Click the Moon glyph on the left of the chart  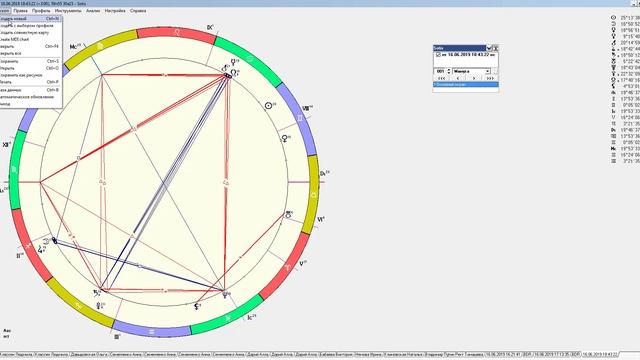tap(46, 241)
